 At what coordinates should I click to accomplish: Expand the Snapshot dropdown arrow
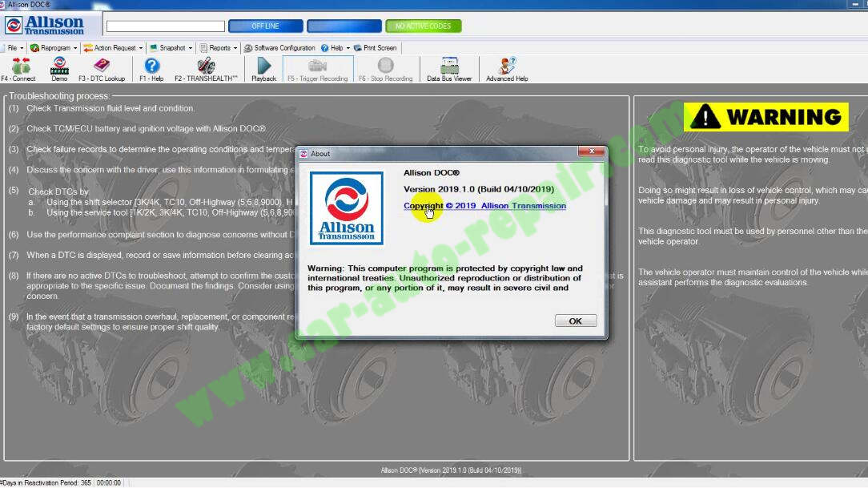[191, 49]
